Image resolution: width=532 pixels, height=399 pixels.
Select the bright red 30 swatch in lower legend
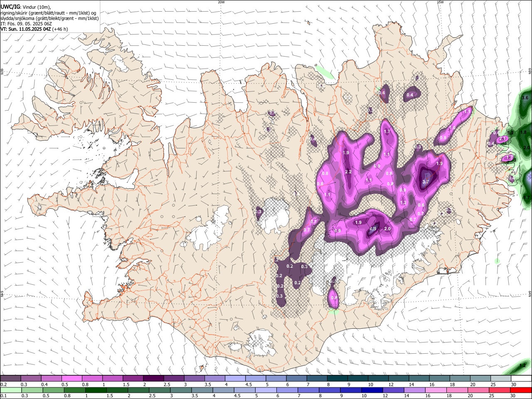tap(521, 390)
